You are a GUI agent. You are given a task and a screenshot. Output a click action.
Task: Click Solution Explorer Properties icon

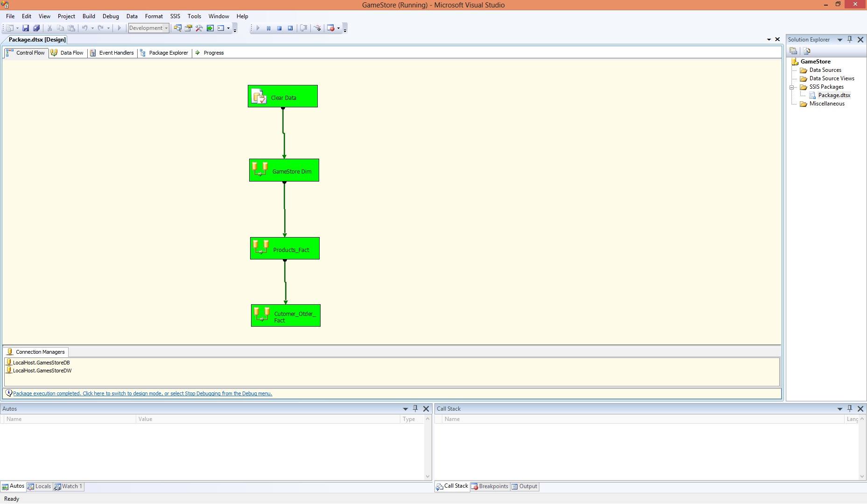coord(793,51)
